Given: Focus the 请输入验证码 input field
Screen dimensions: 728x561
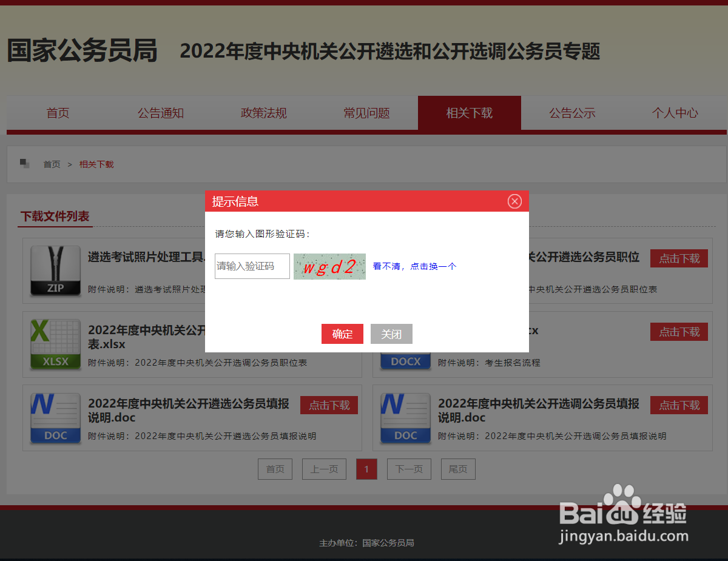Looking at the screenshot, I should click(x=252, y=266).
